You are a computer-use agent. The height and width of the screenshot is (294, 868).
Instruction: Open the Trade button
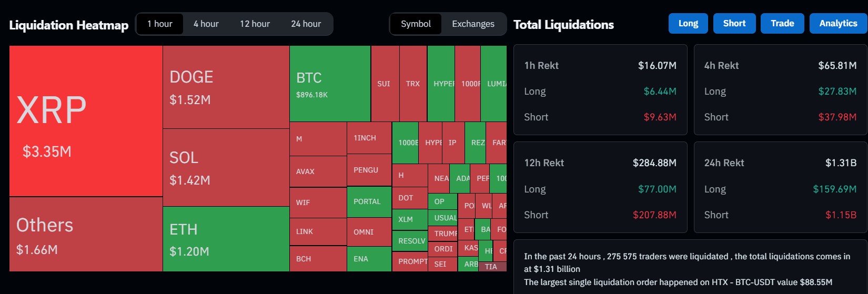782,24
